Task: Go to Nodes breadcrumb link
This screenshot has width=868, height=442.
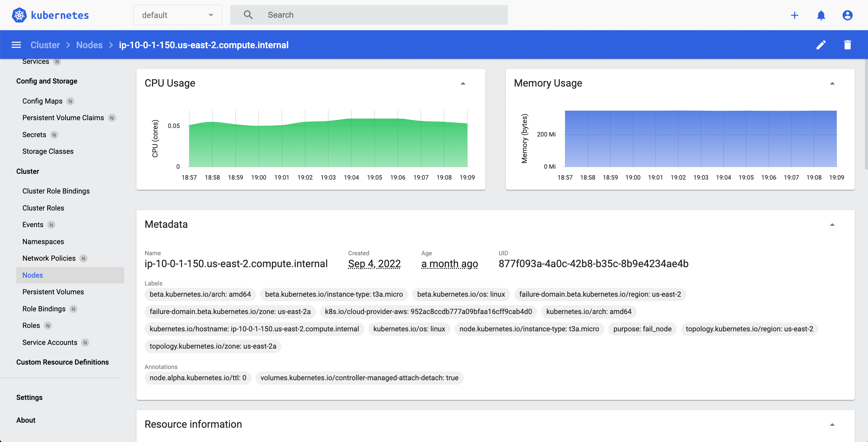Action: coord(89,45)
